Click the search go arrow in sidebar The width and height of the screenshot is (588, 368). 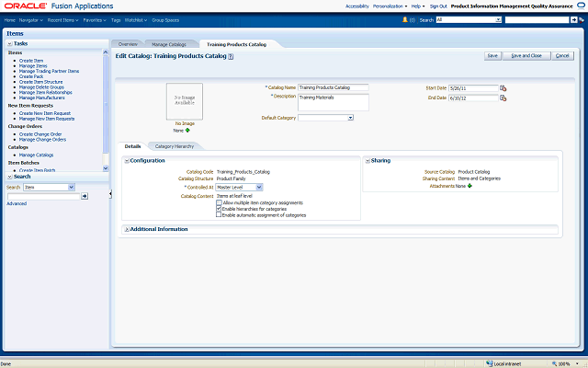point(85,196)
